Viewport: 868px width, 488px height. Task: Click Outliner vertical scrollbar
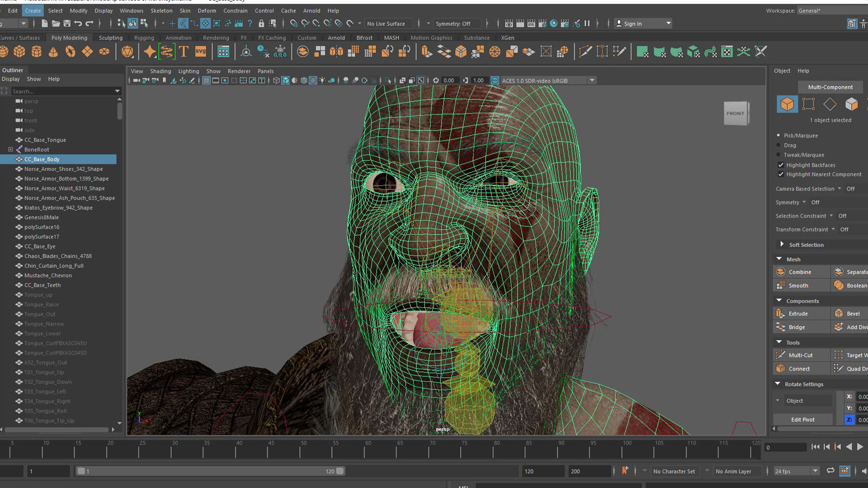tap(120, 112)
